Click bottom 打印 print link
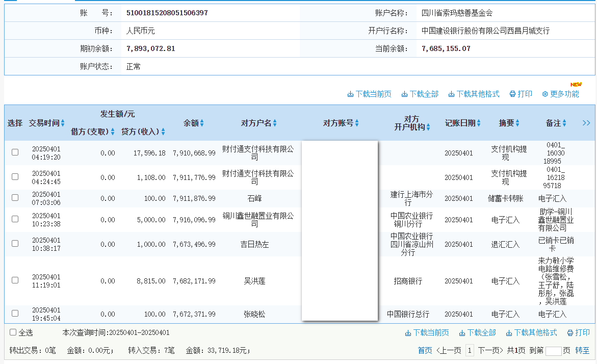This screenshot has height=364, width=597. [x=578, y=333]
